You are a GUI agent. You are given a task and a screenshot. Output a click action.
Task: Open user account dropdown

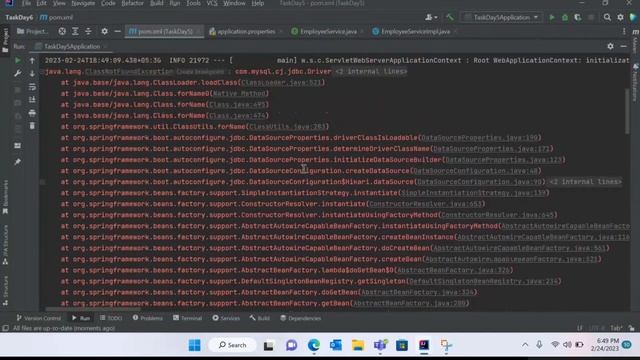point(431,18)
